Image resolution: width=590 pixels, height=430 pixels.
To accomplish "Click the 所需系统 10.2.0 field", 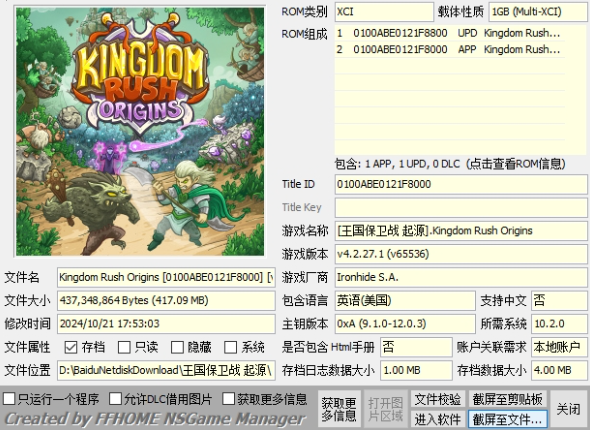I will click(x=559, y=324).
